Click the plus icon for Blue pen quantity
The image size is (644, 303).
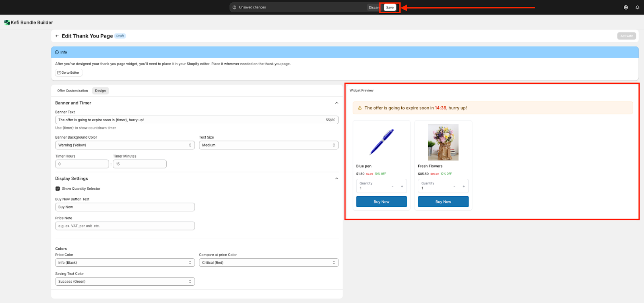(x=402, y=186)
